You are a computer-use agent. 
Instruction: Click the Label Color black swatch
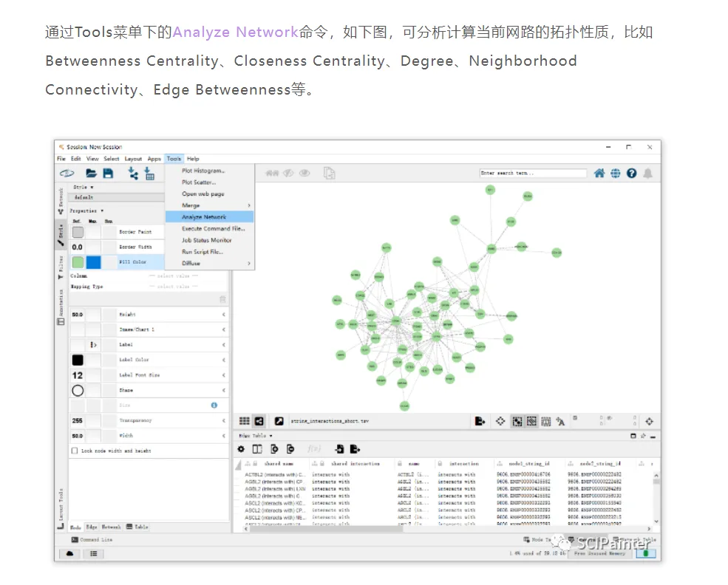pyautogui.click(x=78, y=360)
